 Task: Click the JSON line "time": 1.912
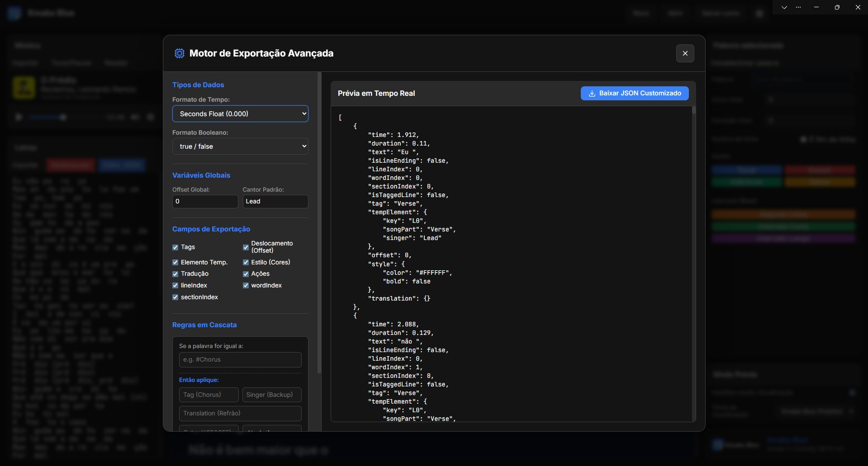coord(394,135)
